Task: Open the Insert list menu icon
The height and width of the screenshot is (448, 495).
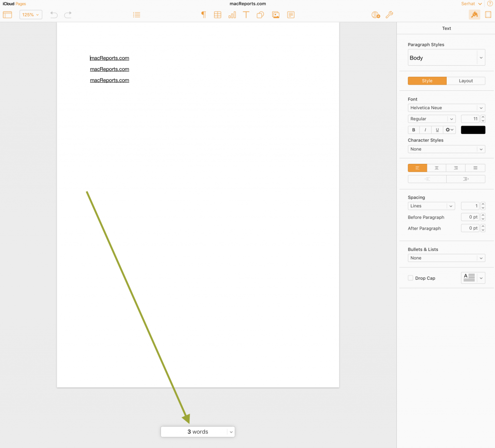Action: coord(137,15)
